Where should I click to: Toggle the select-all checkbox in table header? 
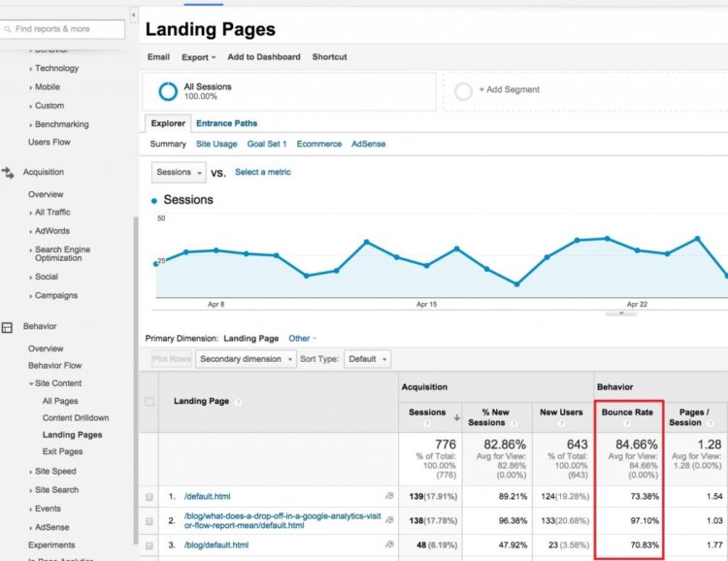pos(149,401)
